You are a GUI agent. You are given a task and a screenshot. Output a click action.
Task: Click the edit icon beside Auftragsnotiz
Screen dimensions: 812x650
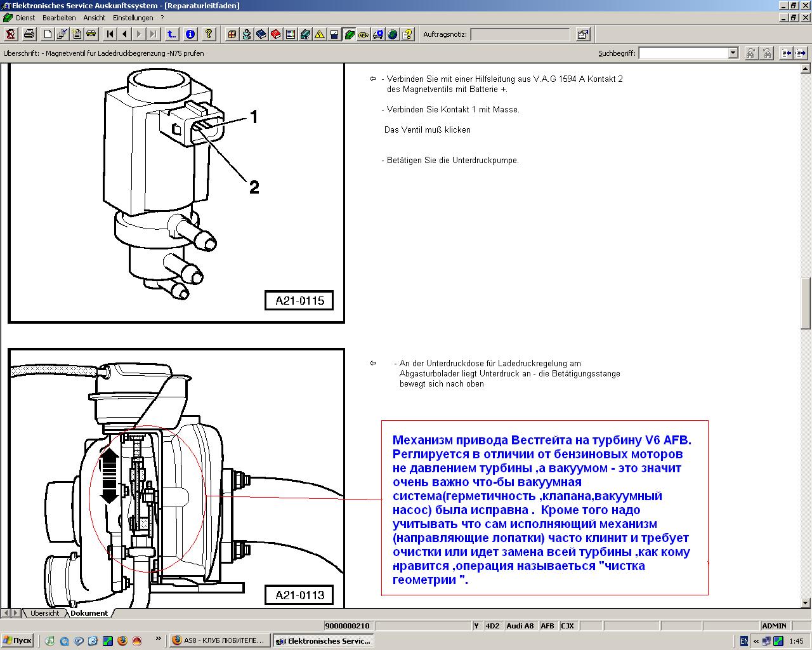coord(582,34)
